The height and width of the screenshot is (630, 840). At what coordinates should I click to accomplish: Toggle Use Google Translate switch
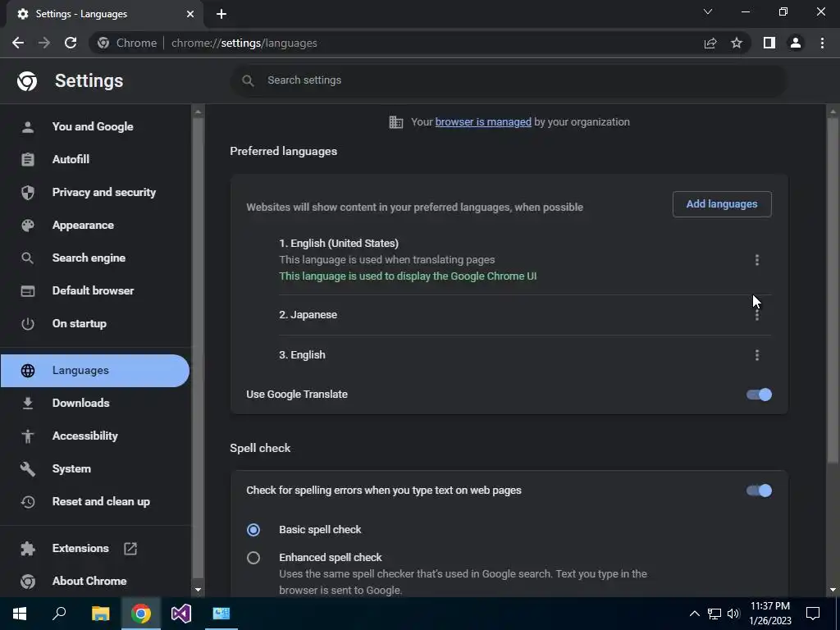pyautogui.click(x=759, y=395)
